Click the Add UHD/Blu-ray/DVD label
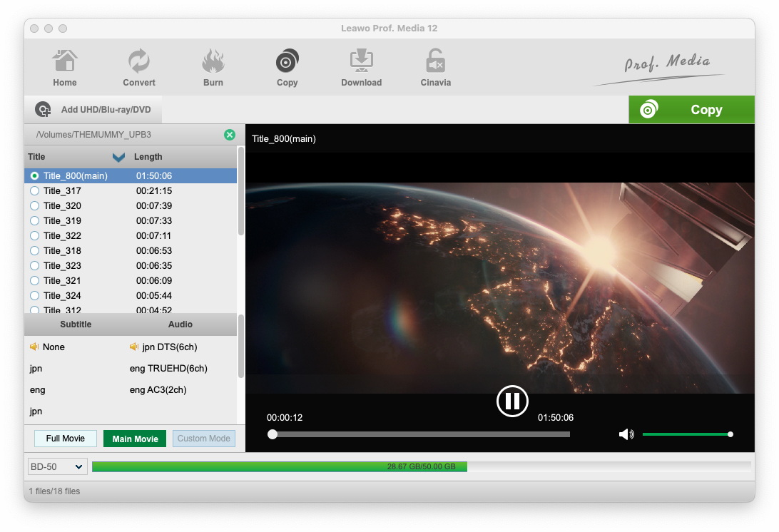This screenshot has width=779, height=532. point(106,109)
